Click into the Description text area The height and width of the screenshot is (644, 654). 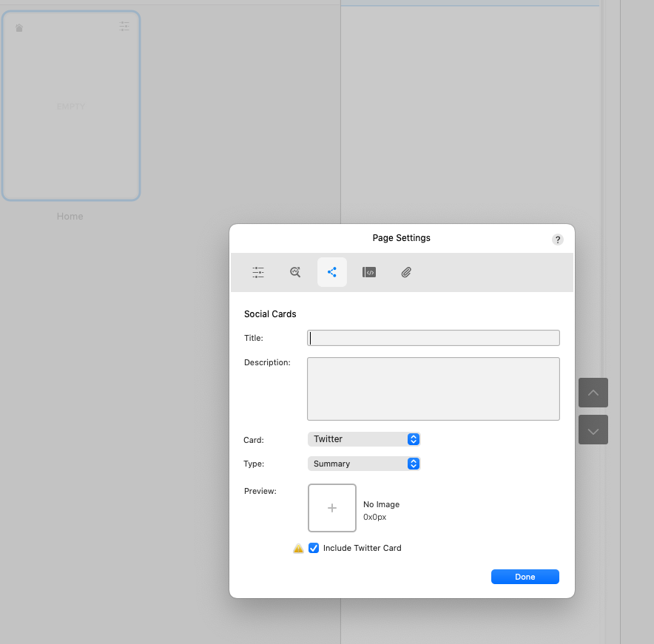(433, 389)
